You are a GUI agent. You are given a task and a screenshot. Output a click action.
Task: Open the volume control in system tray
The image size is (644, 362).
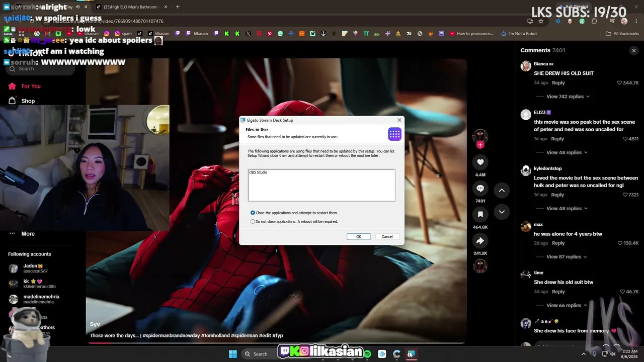(612, 354)
